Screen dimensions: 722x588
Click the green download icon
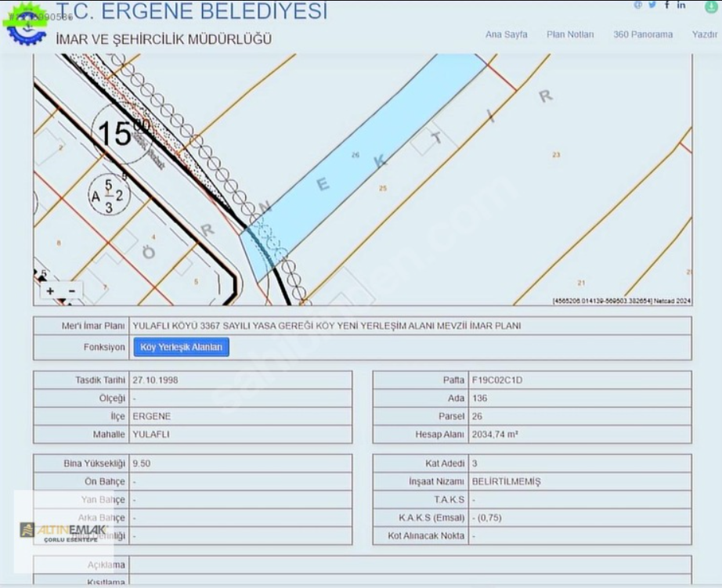click(x=711, y=6)
